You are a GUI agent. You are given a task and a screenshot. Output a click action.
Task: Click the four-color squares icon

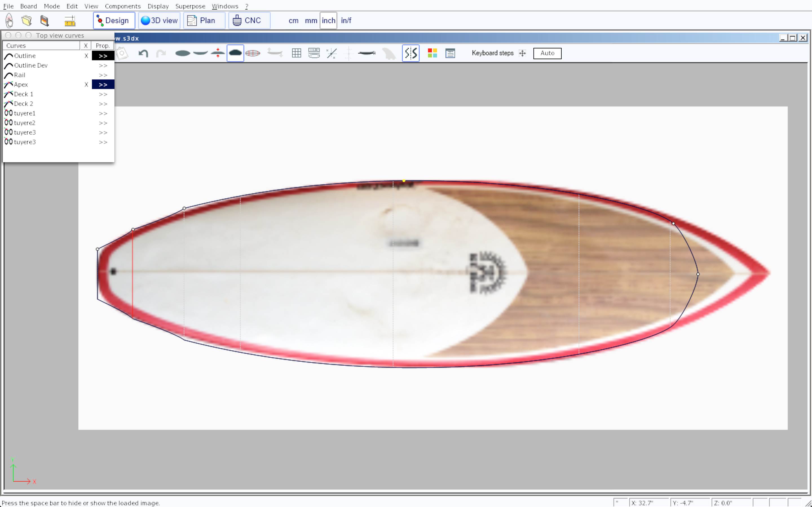click(432, 53)
